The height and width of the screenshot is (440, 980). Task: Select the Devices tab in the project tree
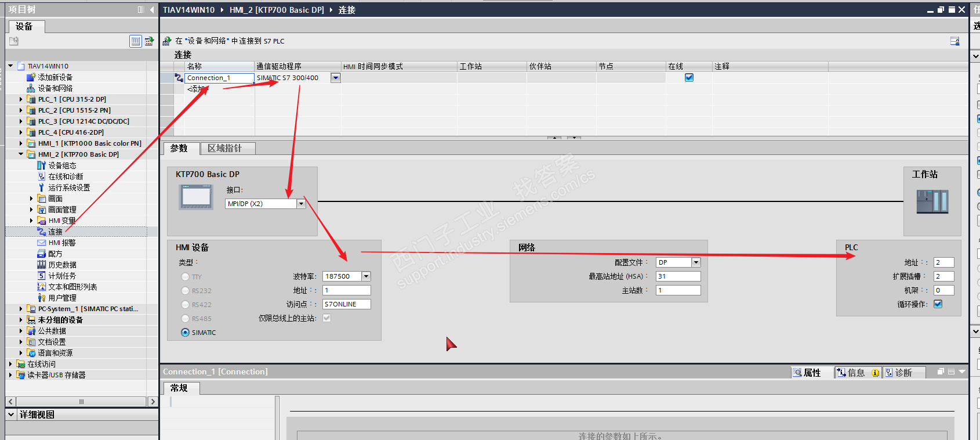point(26,27)
